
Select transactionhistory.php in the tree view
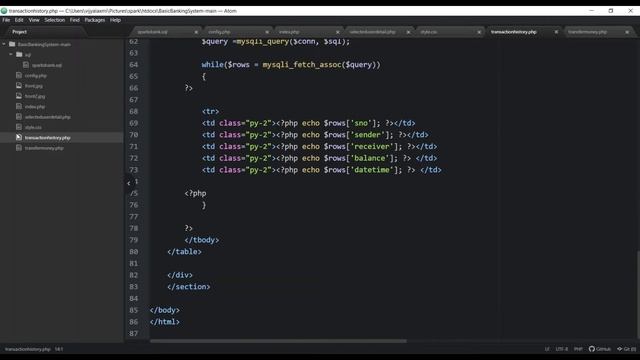pos(47,138)
